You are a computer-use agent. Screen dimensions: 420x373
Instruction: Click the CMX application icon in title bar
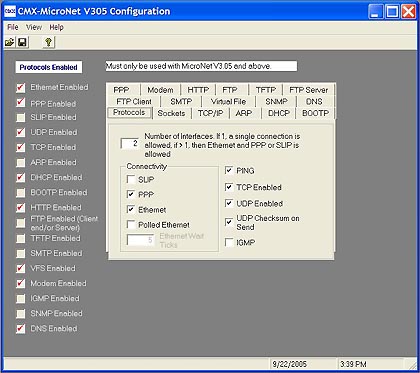[x=10, y=11]
